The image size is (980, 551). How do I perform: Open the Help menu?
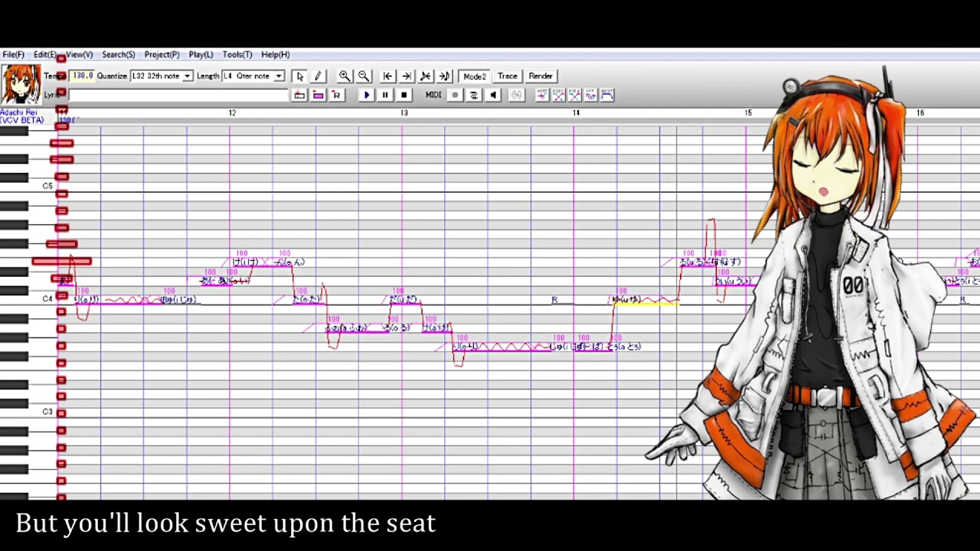point(276,55)
